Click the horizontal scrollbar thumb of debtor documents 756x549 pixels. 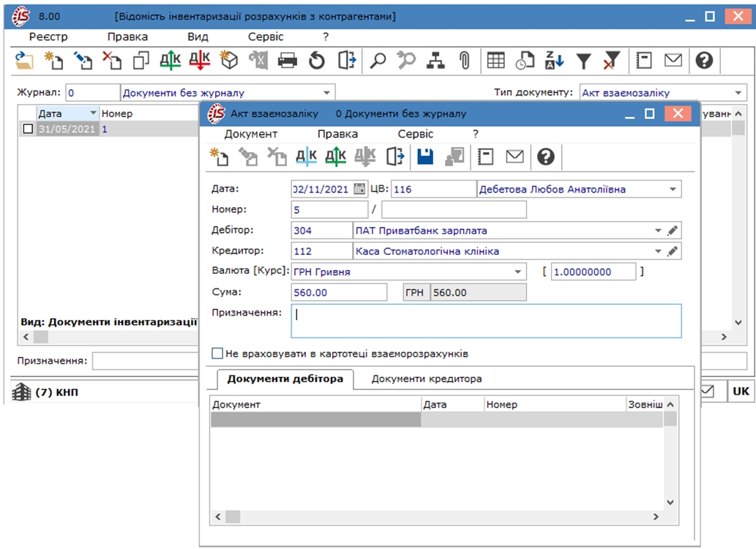[233, 517]
